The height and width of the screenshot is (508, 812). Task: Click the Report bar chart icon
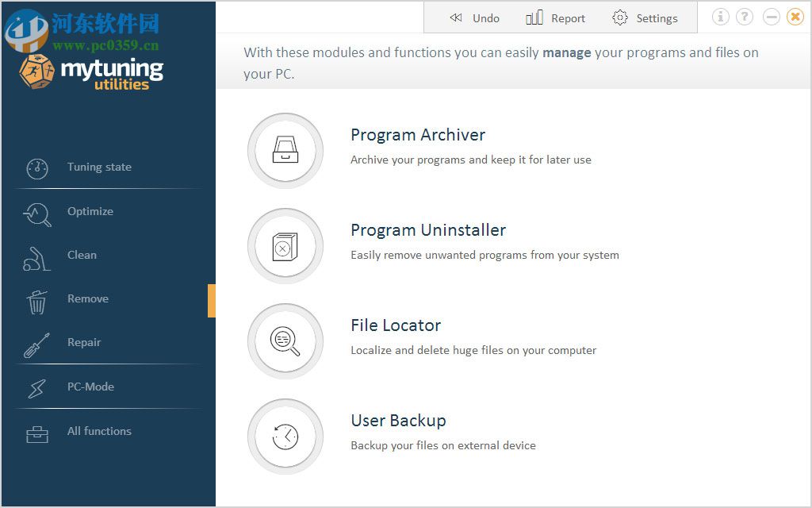pos(534,17)
